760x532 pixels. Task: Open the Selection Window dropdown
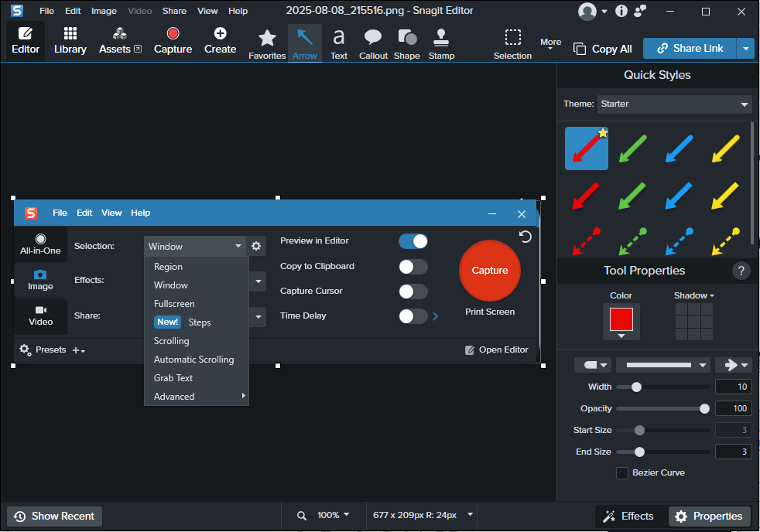195,247
